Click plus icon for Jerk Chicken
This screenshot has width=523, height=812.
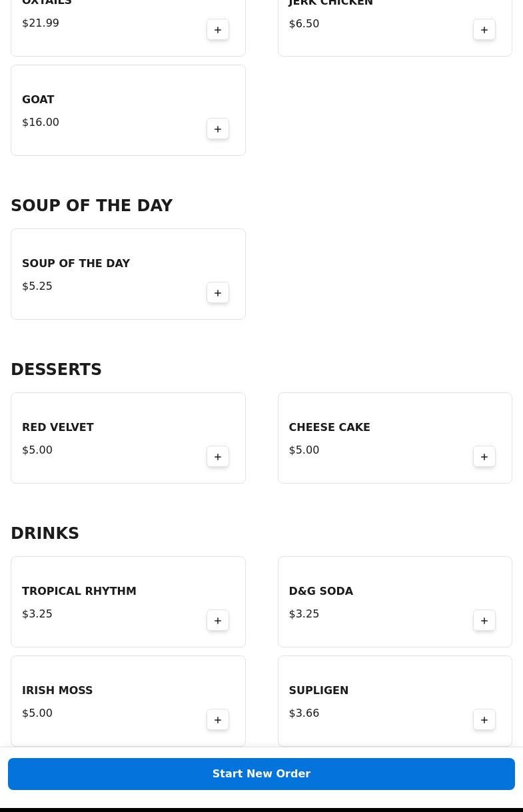coord(484,30)
